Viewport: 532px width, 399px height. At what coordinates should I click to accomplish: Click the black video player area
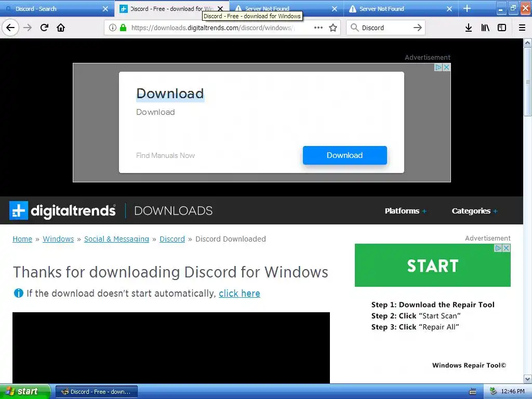(171, 348)
